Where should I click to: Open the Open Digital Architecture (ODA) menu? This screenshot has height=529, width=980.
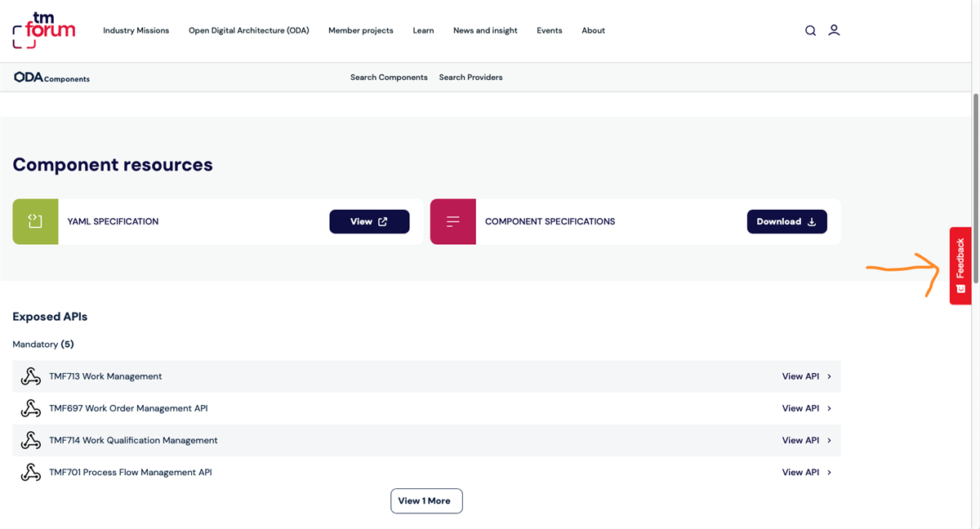[248, 31]
